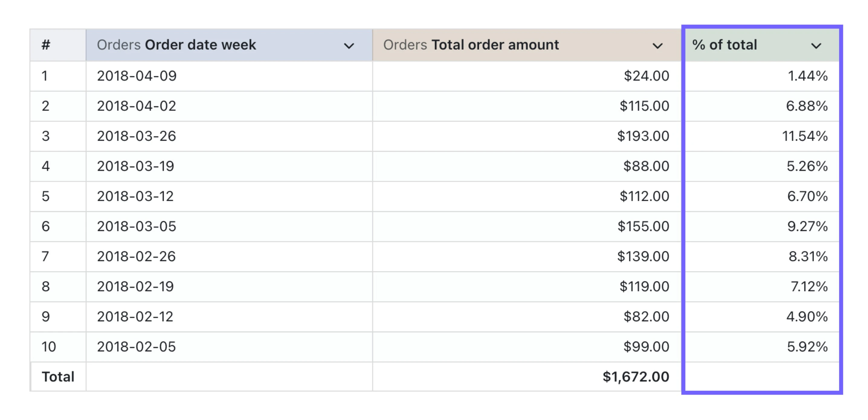Select the Orders Total order amount header
Screen dimensions: 868x420
click(x=471, y=45)
